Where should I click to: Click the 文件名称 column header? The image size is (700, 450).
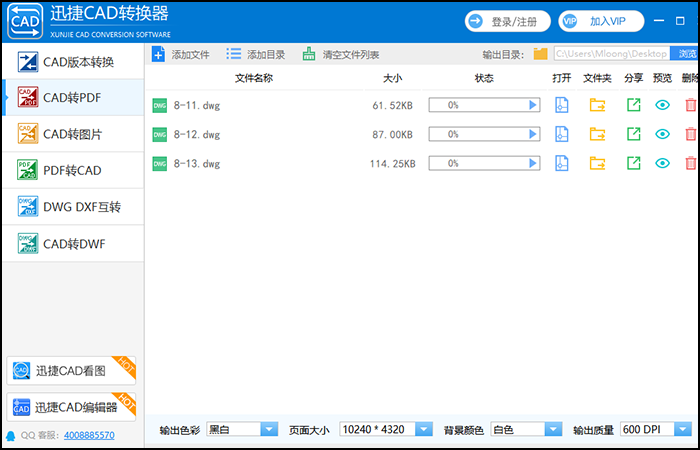click(x=254, y=78)
